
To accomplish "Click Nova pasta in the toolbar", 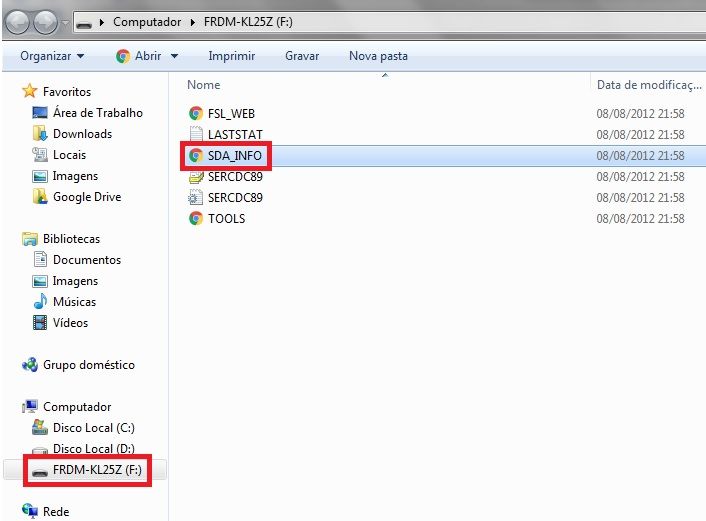I will coord(378,56).
